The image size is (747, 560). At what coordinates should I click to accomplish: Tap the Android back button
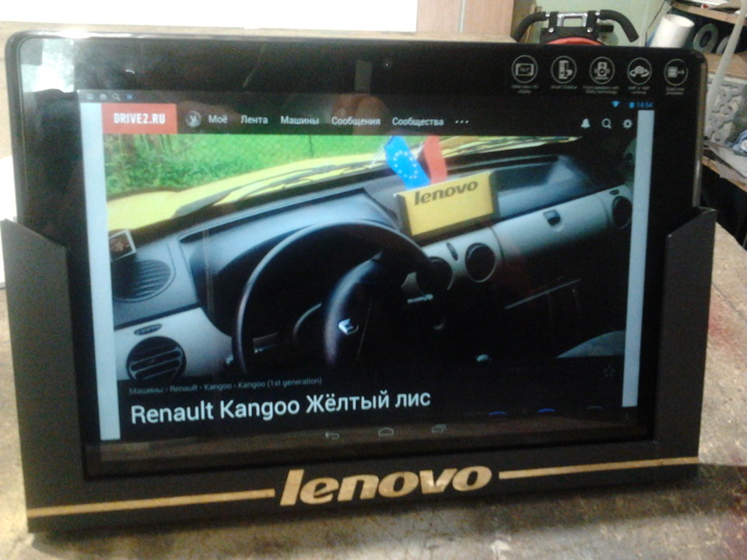click(332, 435)
